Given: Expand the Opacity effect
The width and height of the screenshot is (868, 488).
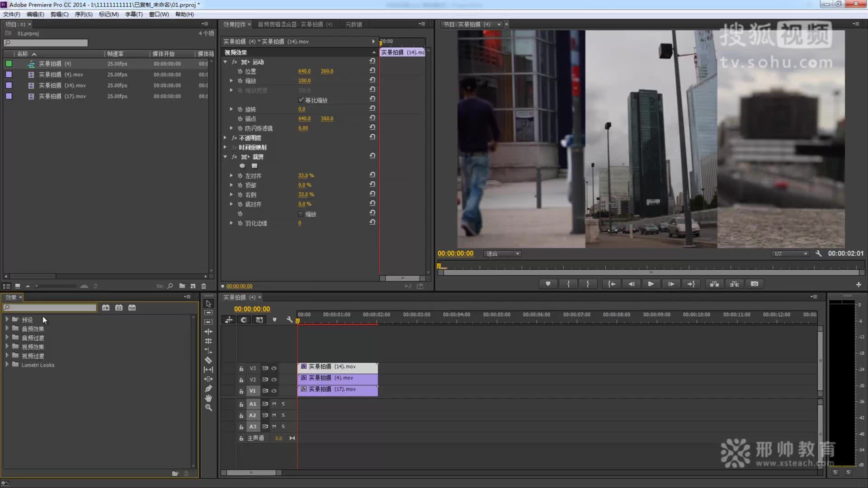Looking at the screenshot, I should tap(225, 138).
